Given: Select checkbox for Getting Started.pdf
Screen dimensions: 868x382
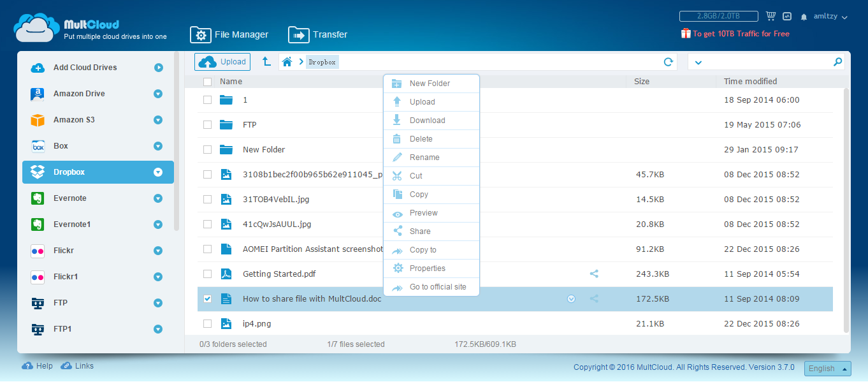Looking at the screenshot, I should (207, 274).
